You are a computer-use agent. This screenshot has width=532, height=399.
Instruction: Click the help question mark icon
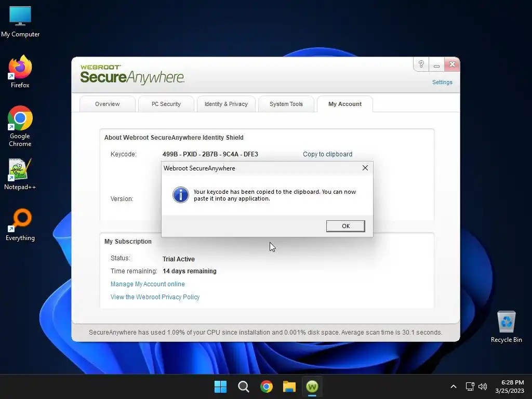(421, 64)
